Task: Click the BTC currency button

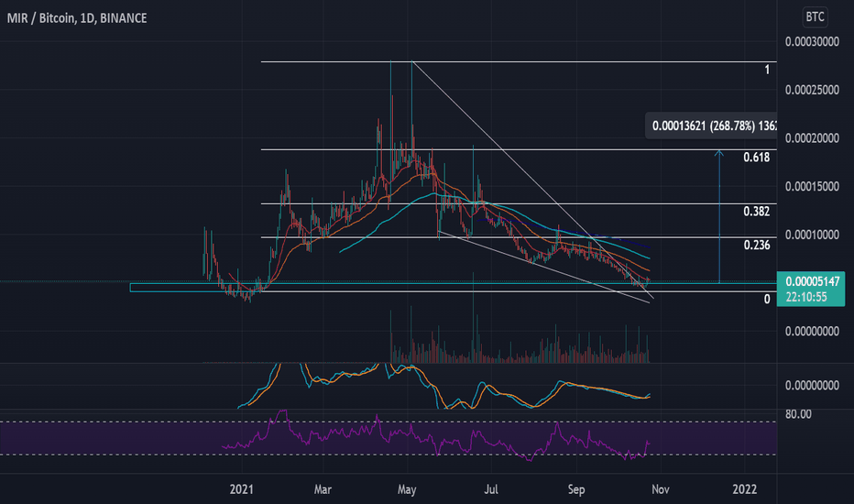Action: [x=815, y=16]
